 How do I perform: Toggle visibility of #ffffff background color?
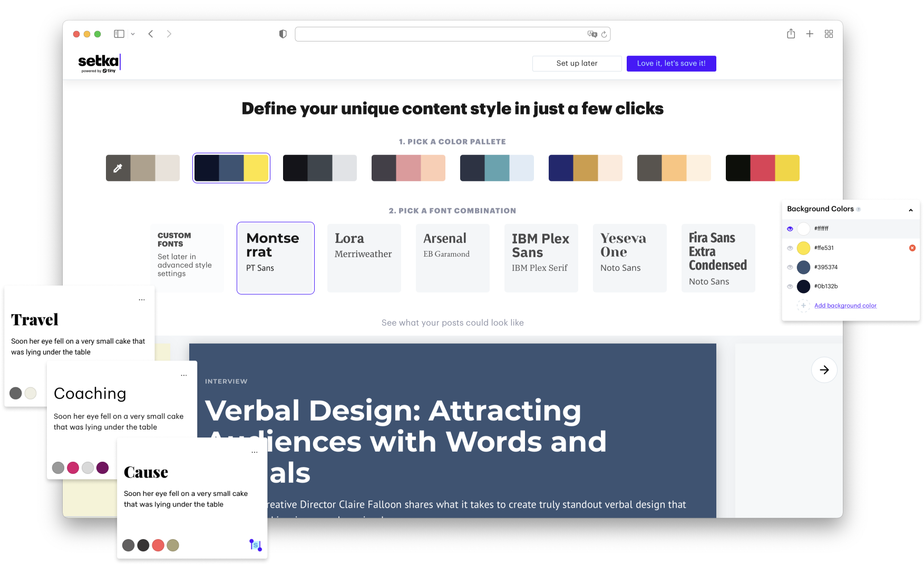790,229
